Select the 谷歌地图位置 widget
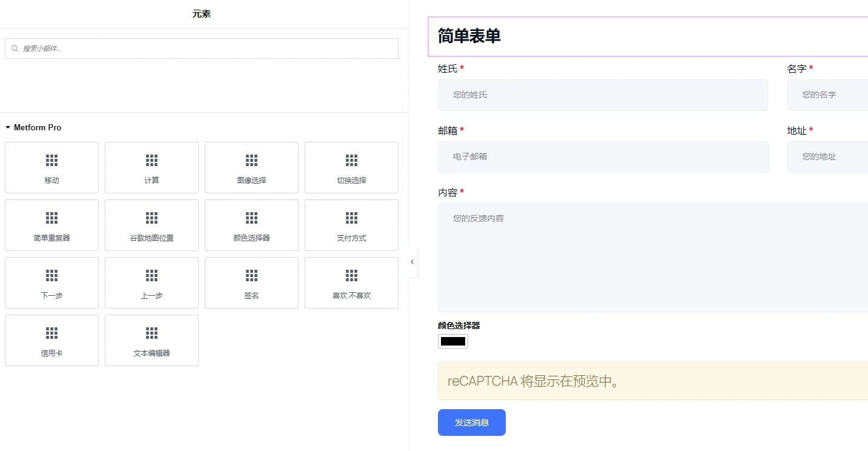The width and height of the screenshot is (868, 451). point(151,225)
